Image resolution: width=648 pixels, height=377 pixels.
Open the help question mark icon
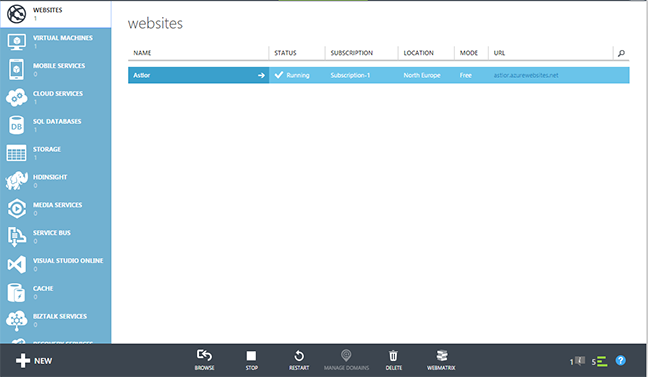[x=620, y=360]
